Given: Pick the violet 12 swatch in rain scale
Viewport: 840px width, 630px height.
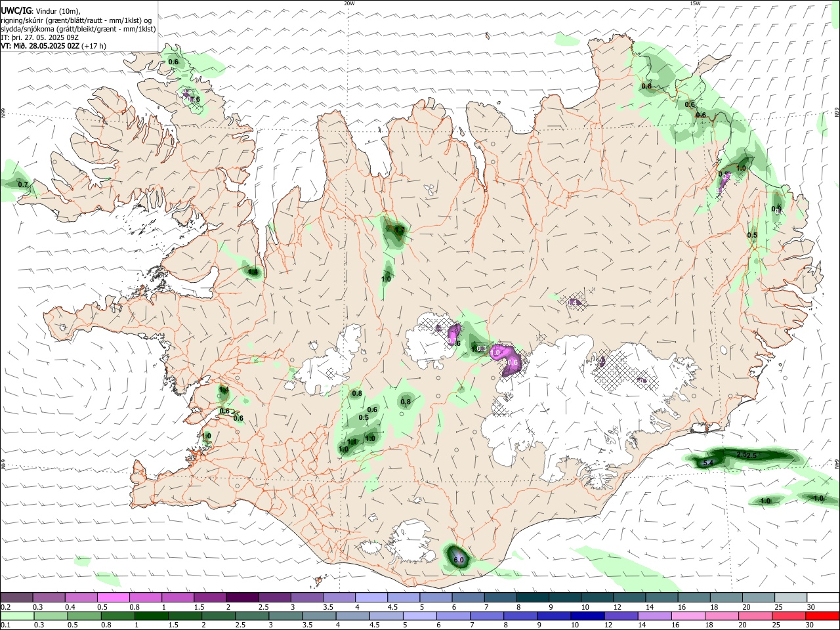Looking at the screenshot, I should [619, 616].
